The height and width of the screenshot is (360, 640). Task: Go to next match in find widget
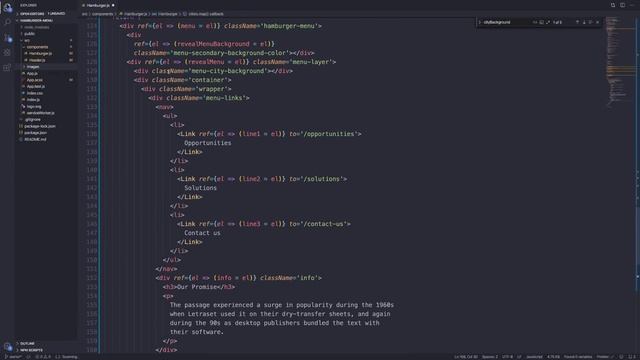click(x=584, y=22)
